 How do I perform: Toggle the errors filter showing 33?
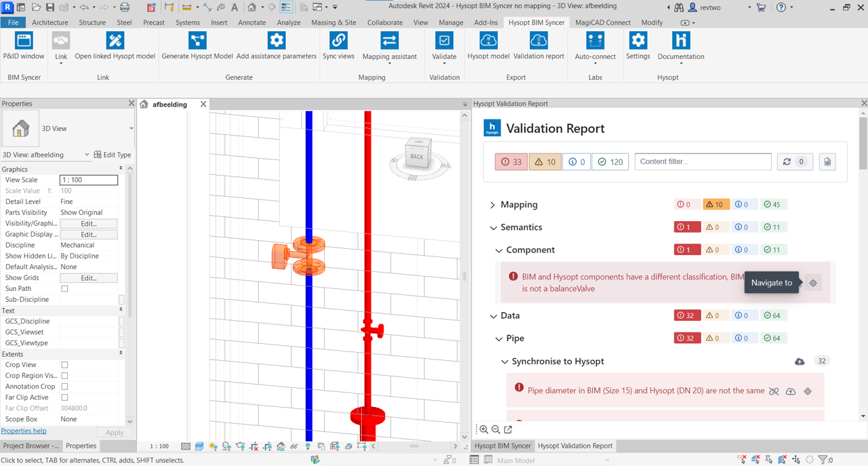click(x=511, y=162)
